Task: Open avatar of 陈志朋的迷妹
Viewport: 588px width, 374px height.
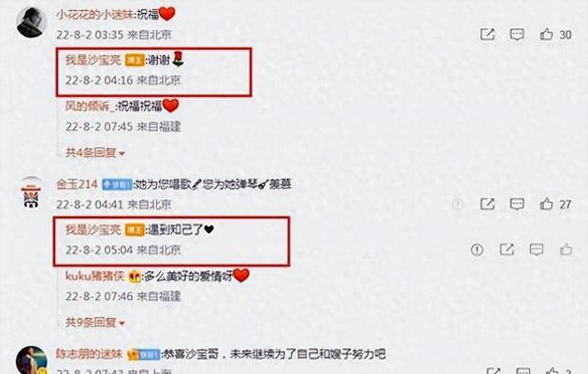Action: 32,360
